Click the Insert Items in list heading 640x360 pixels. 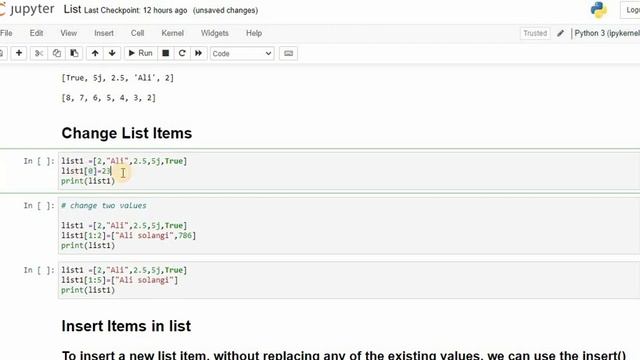click(126, 326)
